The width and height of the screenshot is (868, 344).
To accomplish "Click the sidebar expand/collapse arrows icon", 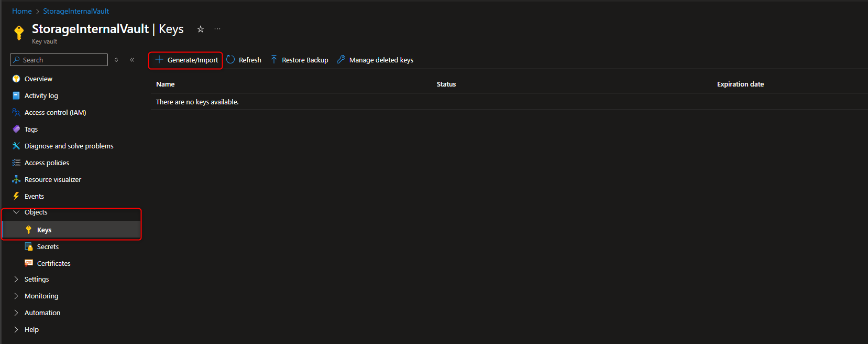I will 116,60.
